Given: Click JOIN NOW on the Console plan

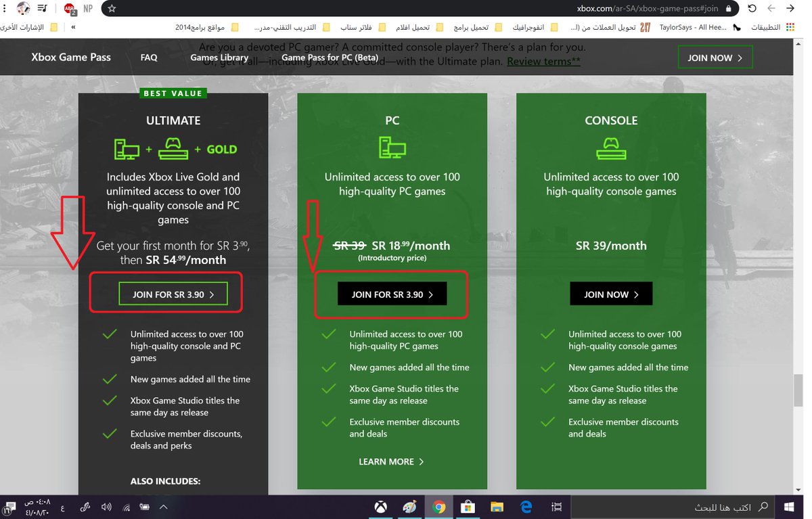Looking at the screenshot, I should [611, 294].
